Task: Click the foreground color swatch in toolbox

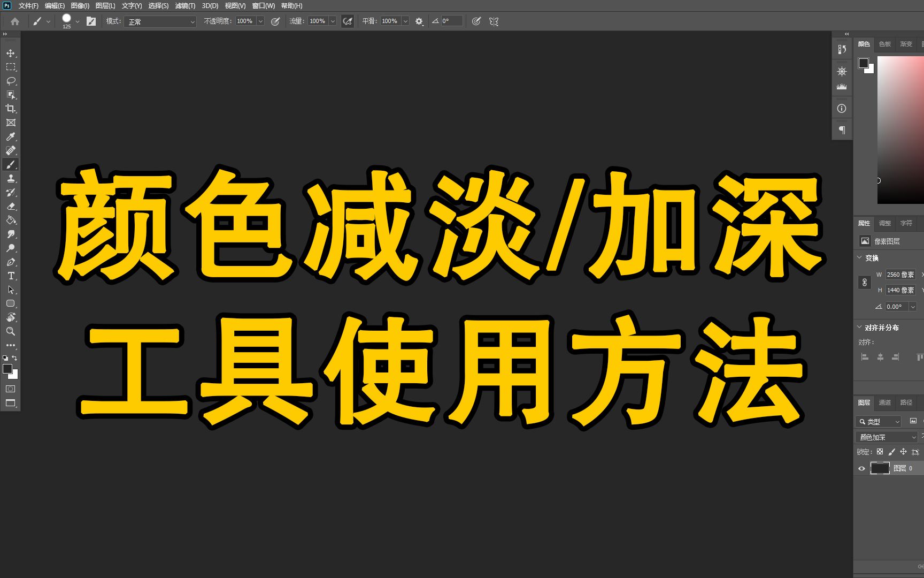Action: click(7, 368)
